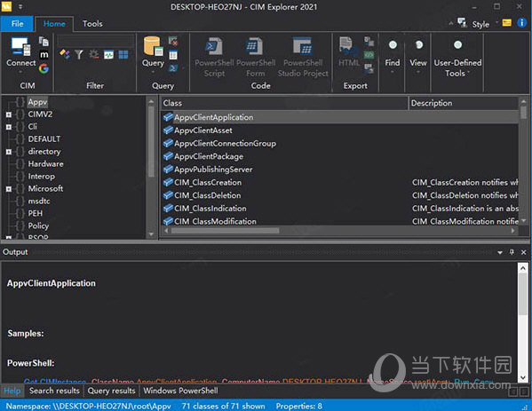Switch to the Home ribbon tab
Viewport: 532px width, 411px height.
54,24
